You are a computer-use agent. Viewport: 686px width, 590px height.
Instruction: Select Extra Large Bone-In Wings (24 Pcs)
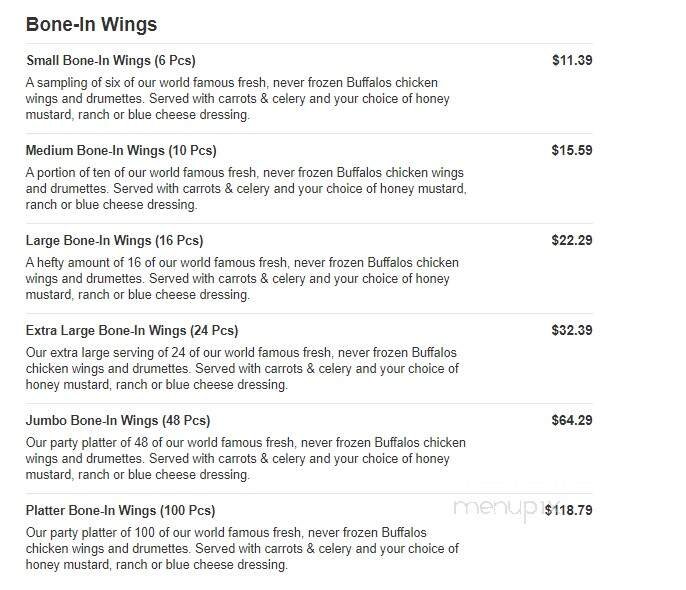tap(131, 330)
